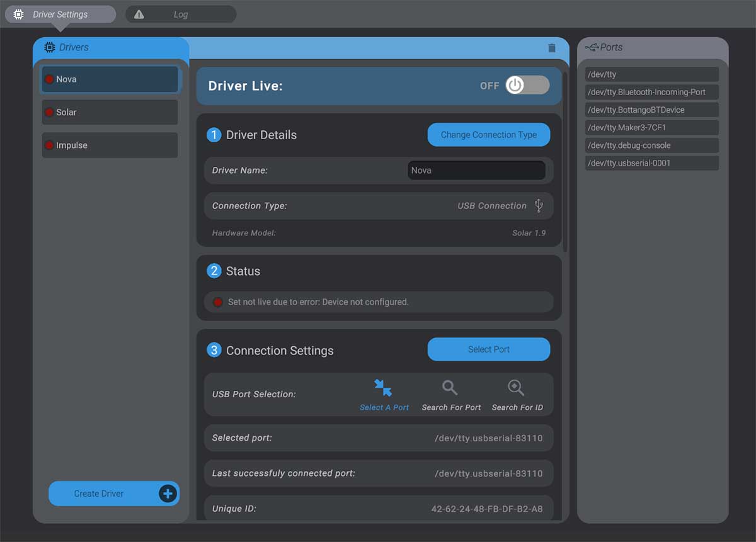Screen dimensions: 756x542
Task: Click the Select Port button
Action: (489, 349)
